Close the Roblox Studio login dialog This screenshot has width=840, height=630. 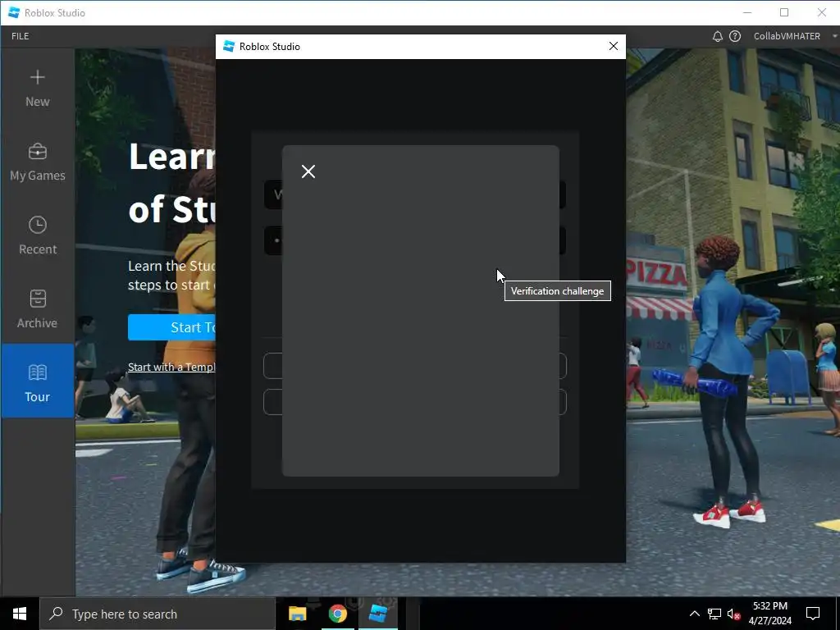point(614,46)
